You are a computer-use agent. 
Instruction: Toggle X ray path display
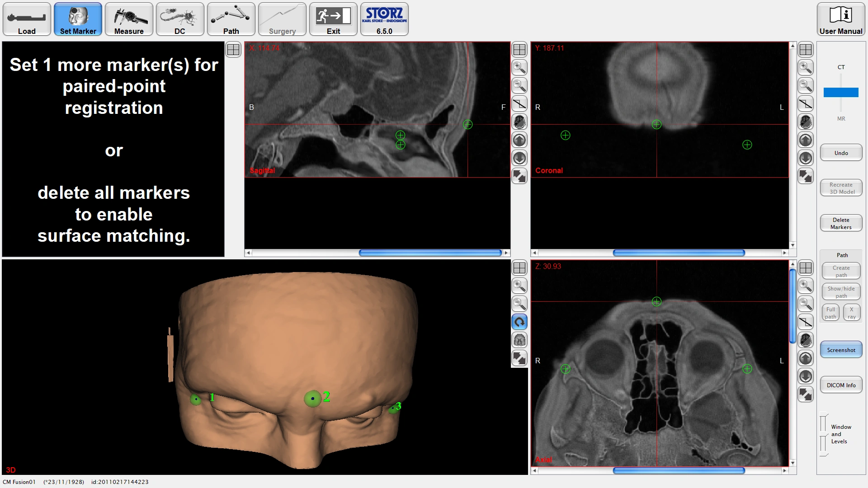[x=851, y=313]
